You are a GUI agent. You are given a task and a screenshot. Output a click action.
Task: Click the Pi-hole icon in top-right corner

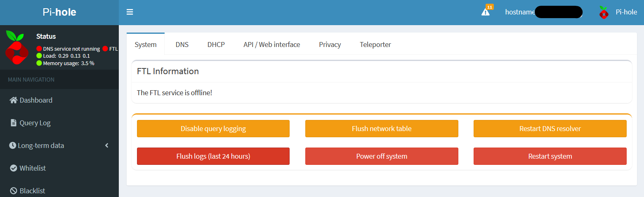[x=604, y=12]
